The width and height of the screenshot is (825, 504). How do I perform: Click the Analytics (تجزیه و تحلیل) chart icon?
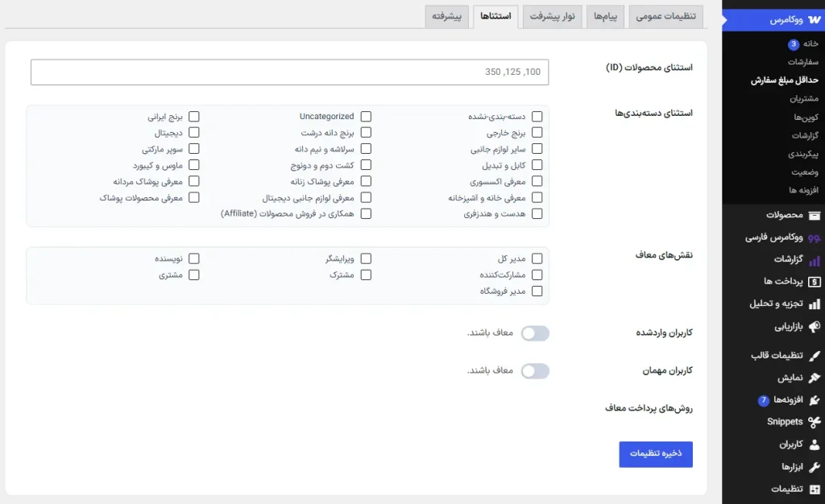[814, 304]
